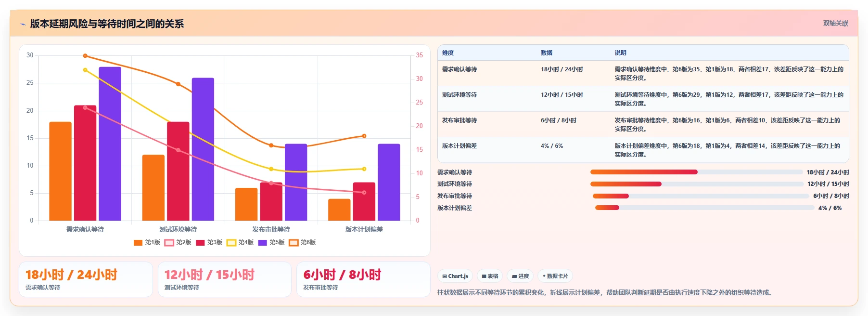This screenshot has width=868, height=316.
Task: Click the tallest purple bar in 需求确认等待
Action: [110, 144]
